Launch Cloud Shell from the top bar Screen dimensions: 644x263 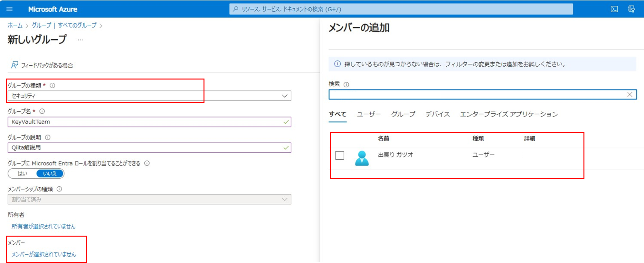614,9
